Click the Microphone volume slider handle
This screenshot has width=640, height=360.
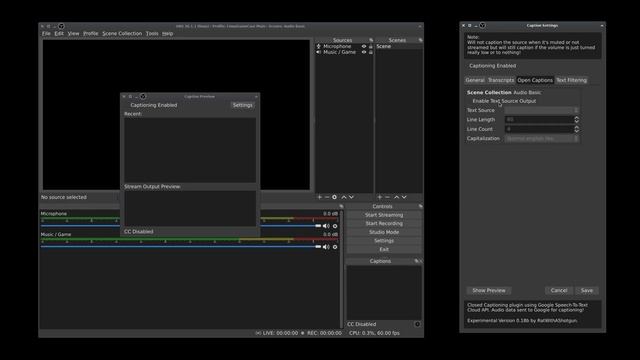[318, 226]
